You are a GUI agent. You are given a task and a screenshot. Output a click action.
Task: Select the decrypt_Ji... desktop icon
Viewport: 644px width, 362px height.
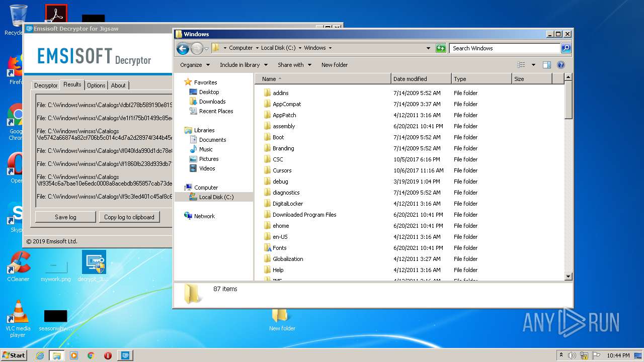click(94, 266)
